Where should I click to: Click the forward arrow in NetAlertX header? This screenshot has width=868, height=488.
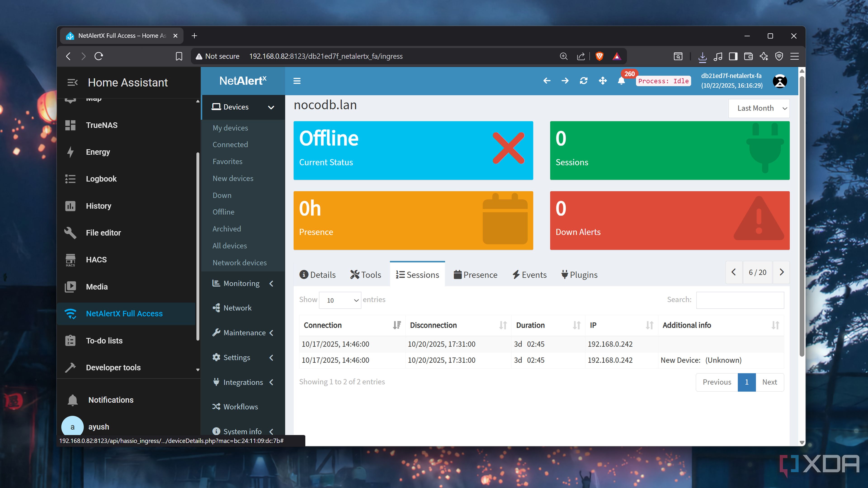coord(565,81)
